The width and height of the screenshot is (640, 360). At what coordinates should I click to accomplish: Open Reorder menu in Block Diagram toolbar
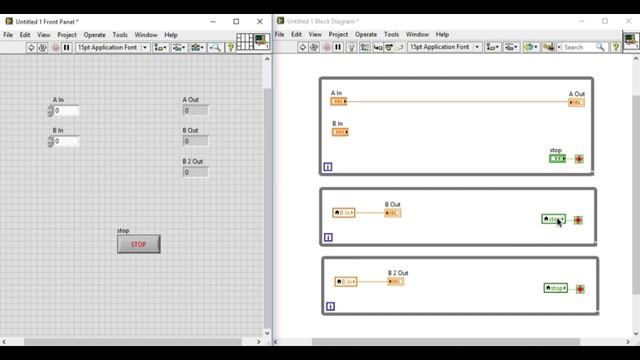[531, 47]
